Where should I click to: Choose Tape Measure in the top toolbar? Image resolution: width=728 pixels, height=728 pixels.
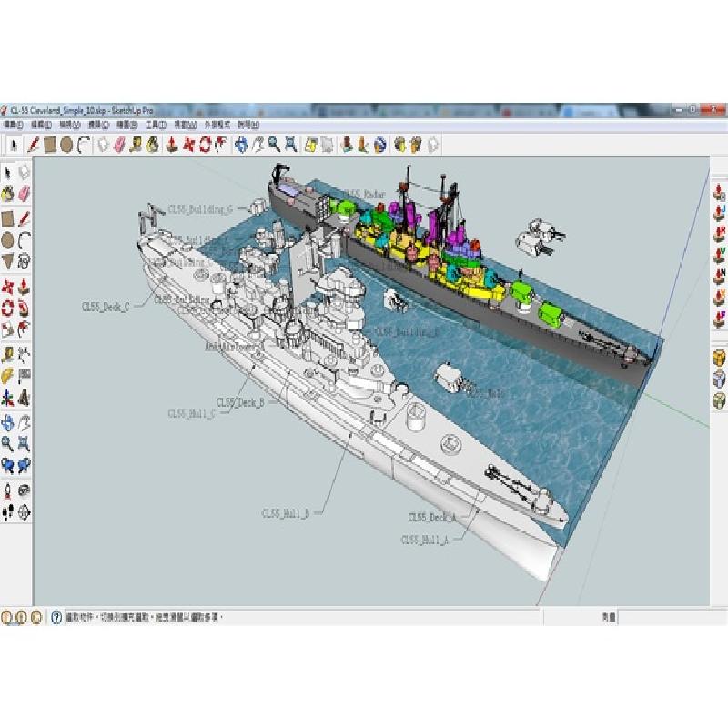tap(136, 145)
